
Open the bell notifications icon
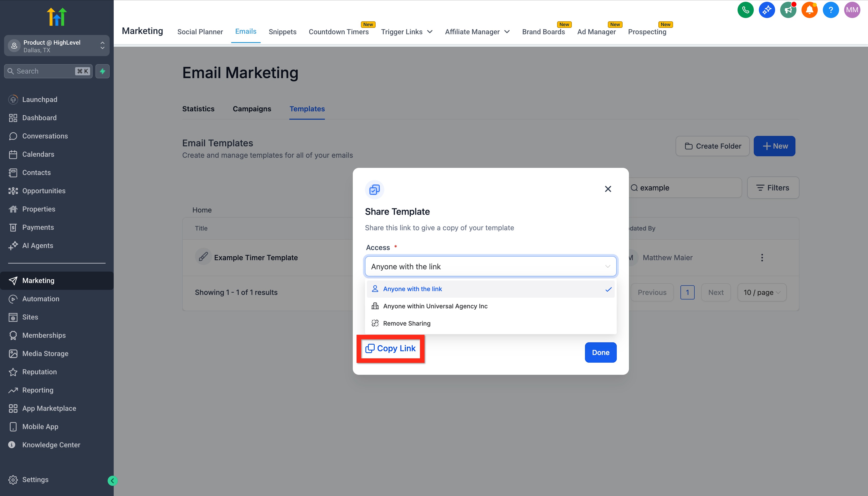[x=809, y=10]
